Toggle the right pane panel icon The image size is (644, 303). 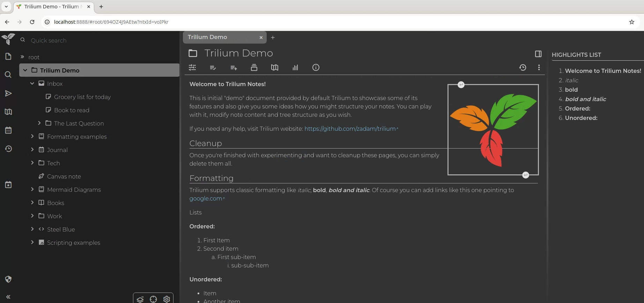tap(538, 54)
